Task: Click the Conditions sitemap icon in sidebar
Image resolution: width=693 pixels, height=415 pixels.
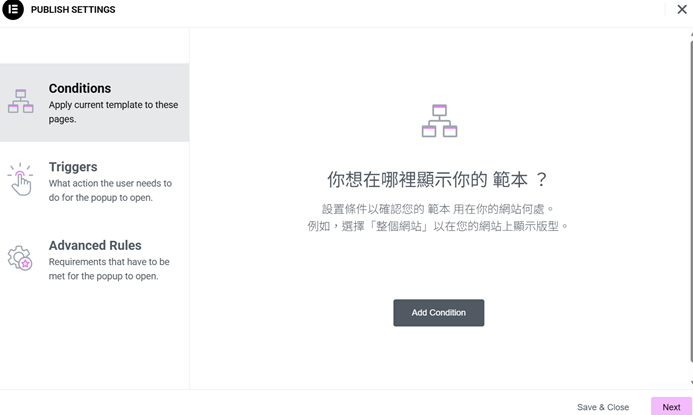Action: pos(20,102)
